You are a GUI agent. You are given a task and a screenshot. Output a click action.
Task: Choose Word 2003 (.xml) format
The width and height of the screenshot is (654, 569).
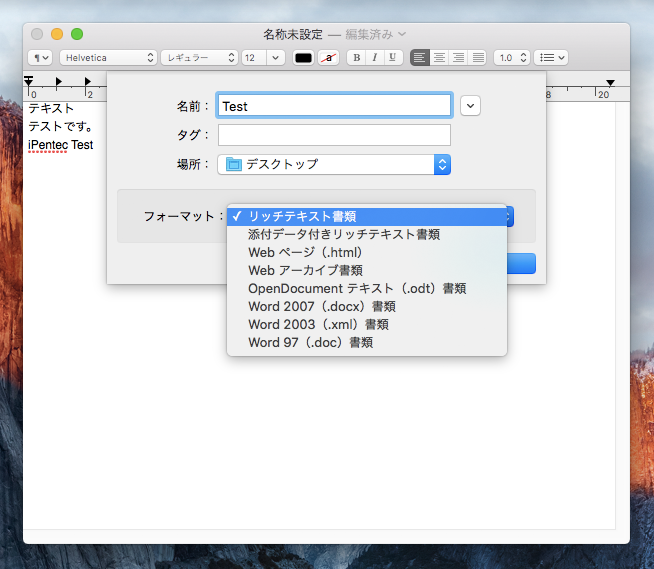[367, 325]
